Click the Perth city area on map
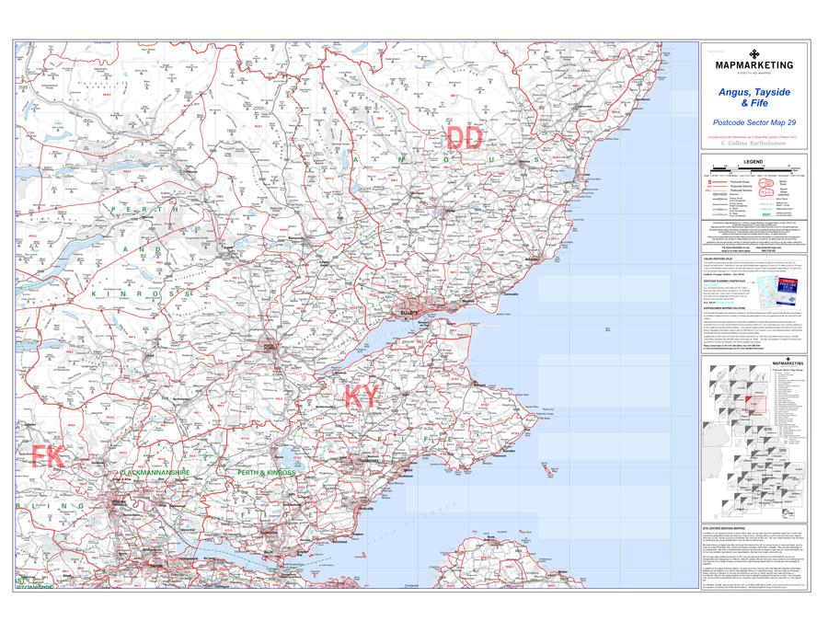 pyautogui.click(x=270, y=348)
